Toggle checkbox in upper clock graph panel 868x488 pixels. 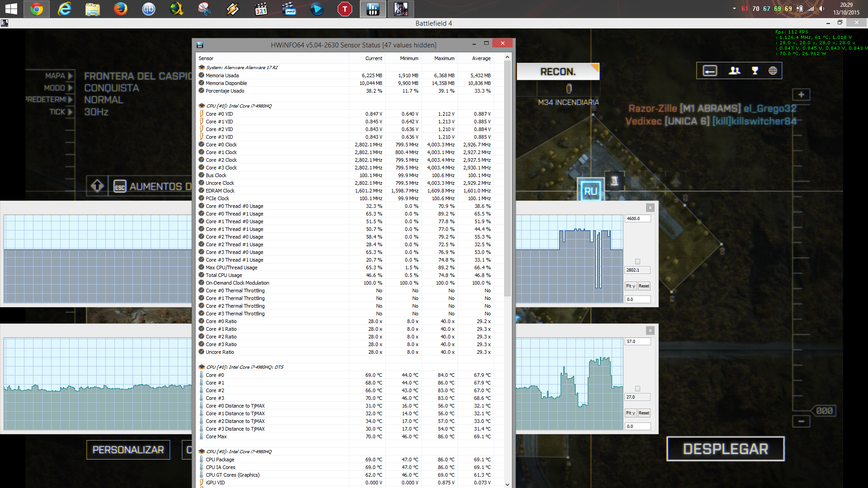pos(637,262)
